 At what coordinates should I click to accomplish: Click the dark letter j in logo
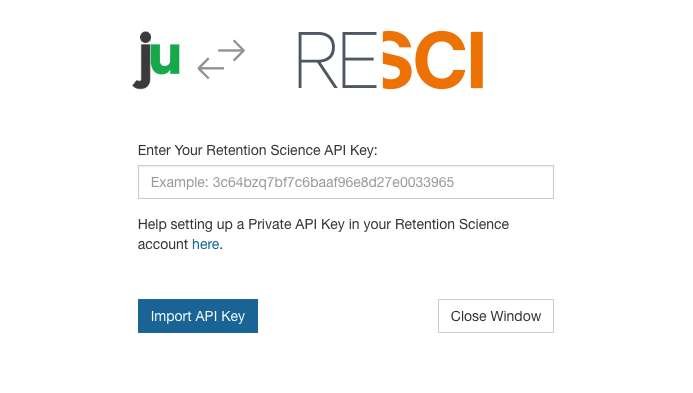click(x=143, y=60)
